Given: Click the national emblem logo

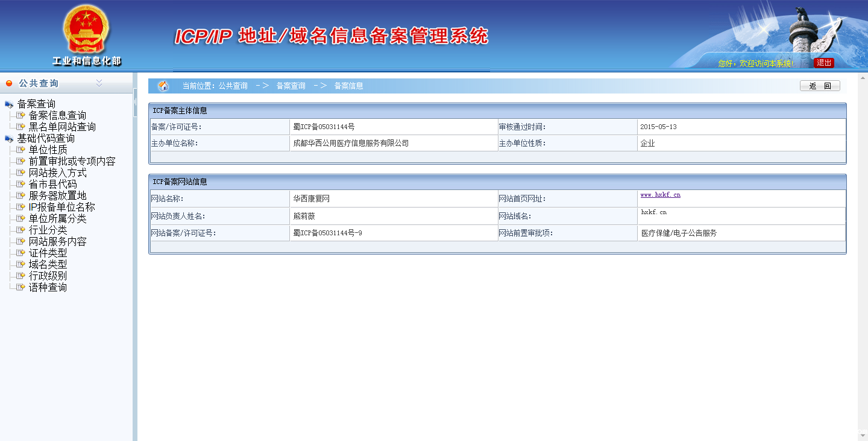Looking at the screenshot, I should (x=86, y=30).
